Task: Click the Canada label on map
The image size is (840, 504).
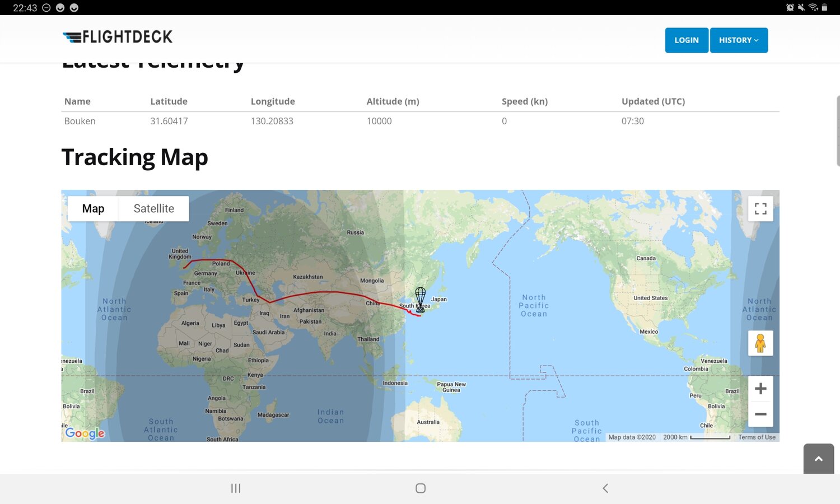Action: click(x=646, y=258)
